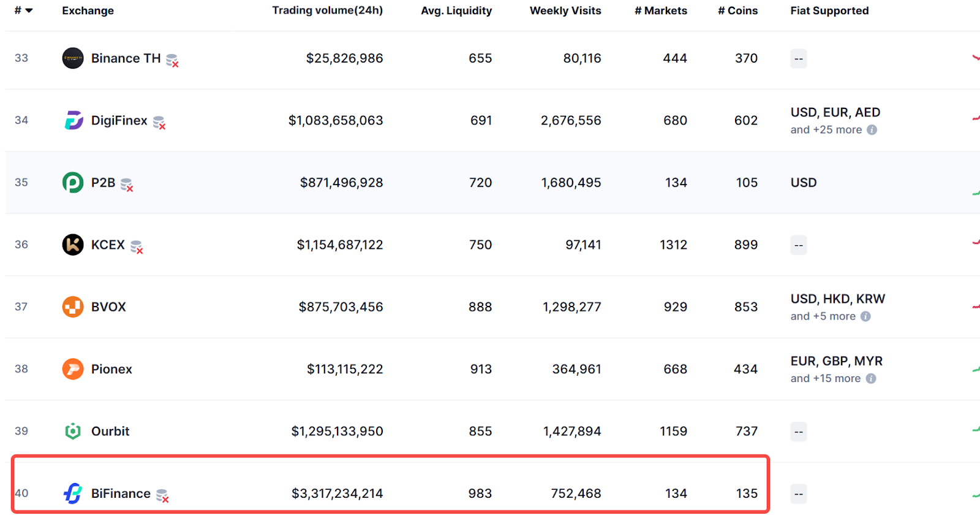Sort by Trading volume(24h) column header
The width and height of the screenshot is (980, 518).
coord(327,10)
